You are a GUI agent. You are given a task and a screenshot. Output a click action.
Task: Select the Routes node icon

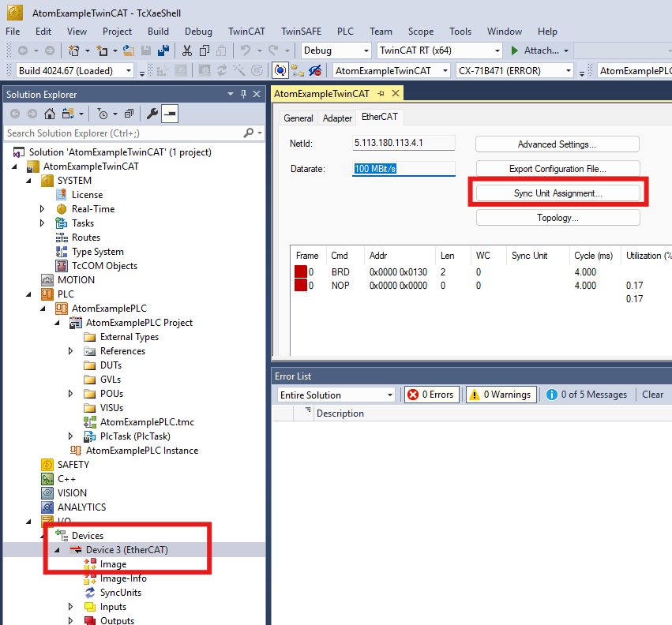pyautogui.click(x=62, y=238)
